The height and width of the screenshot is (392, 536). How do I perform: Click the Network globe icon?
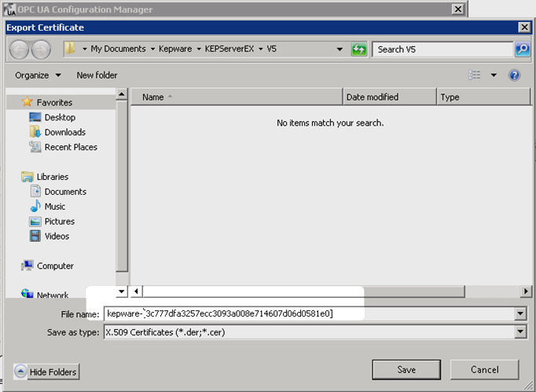[28, 293]
